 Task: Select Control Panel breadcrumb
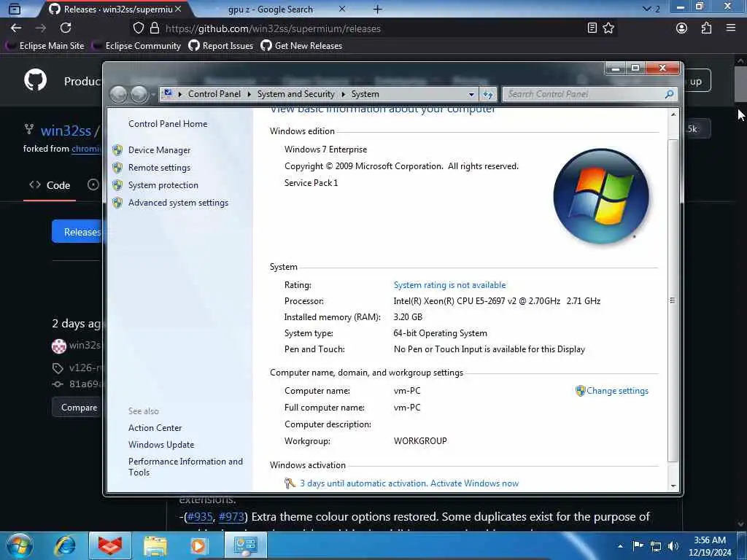(214, 94)
